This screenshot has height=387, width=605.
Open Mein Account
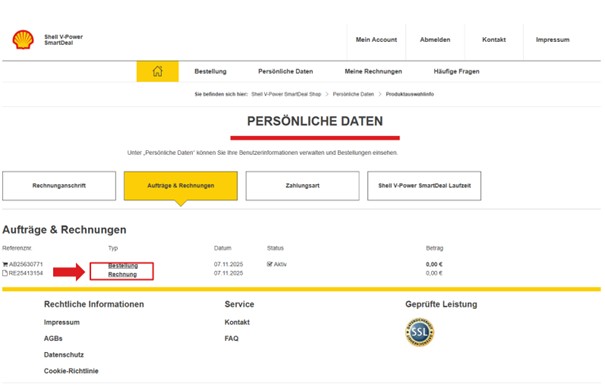point(376,40)
